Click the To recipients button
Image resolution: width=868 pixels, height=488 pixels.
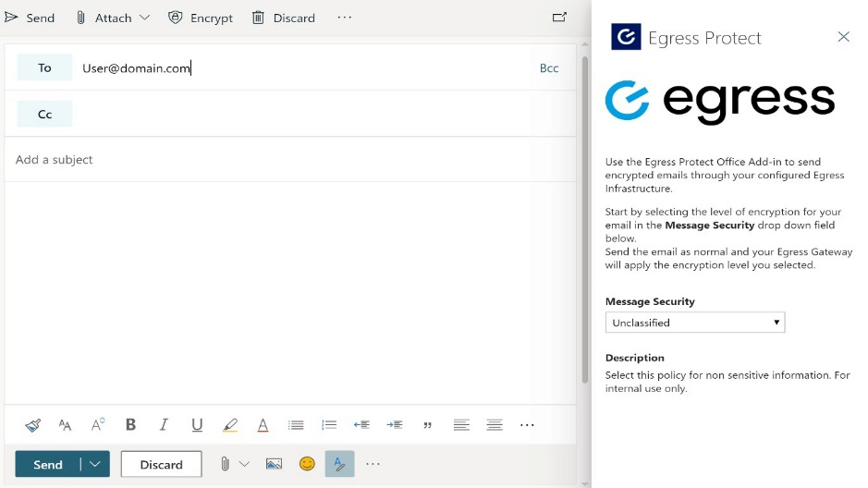point(44,67)
